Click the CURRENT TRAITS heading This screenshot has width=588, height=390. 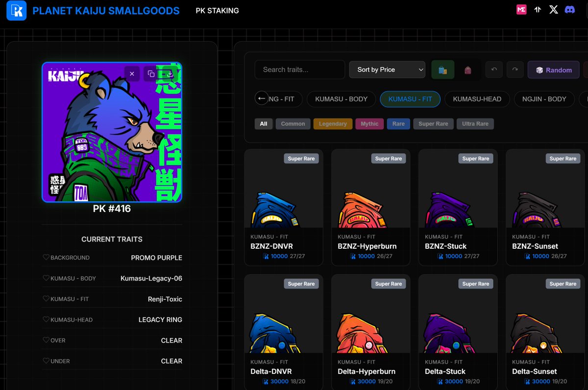pyautogui.click(x=112, y=239)
